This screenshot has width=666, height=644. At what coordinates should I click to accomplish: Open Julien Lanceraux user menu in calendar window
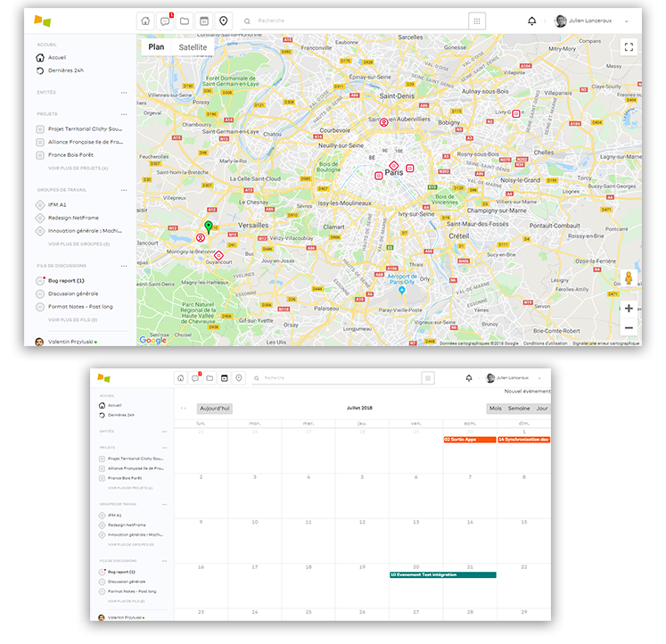513,378
